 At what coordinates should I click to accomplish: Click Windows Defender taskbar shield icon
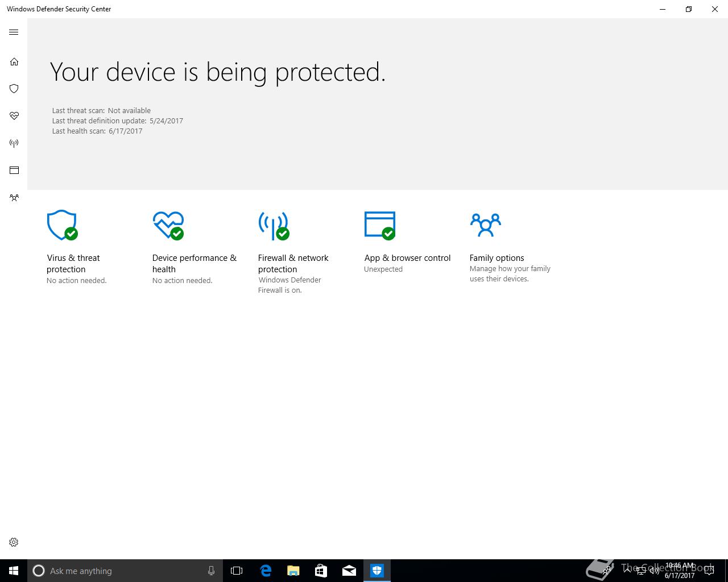(377, 571)
